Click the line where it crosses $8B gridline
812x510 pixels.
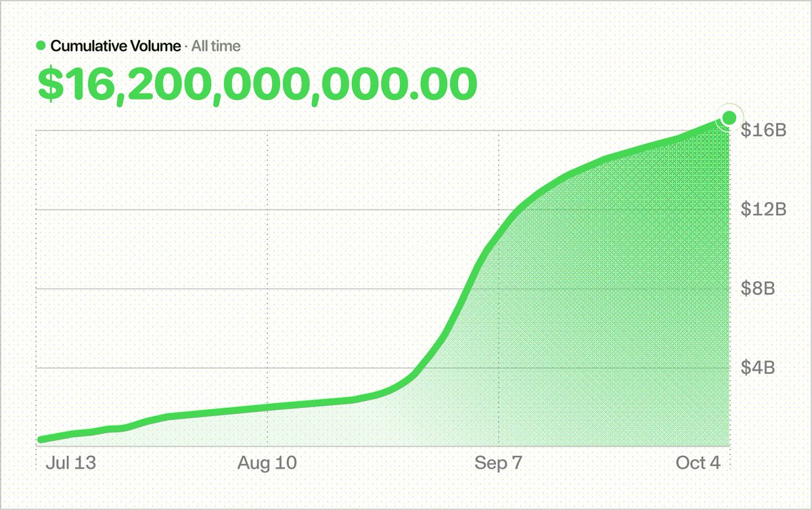465,289
